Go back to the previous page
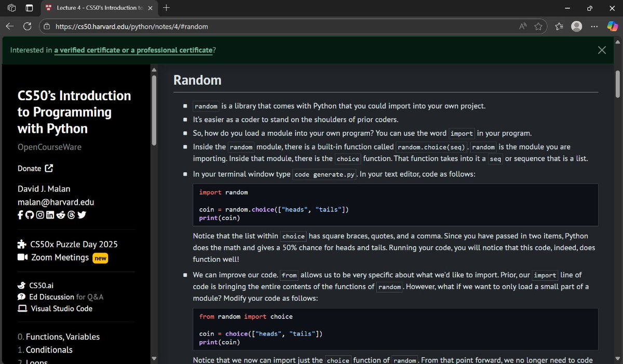Image resolution: width=623 pixels, height=364 pixels. pyautogui.click(x=10, y=26)
